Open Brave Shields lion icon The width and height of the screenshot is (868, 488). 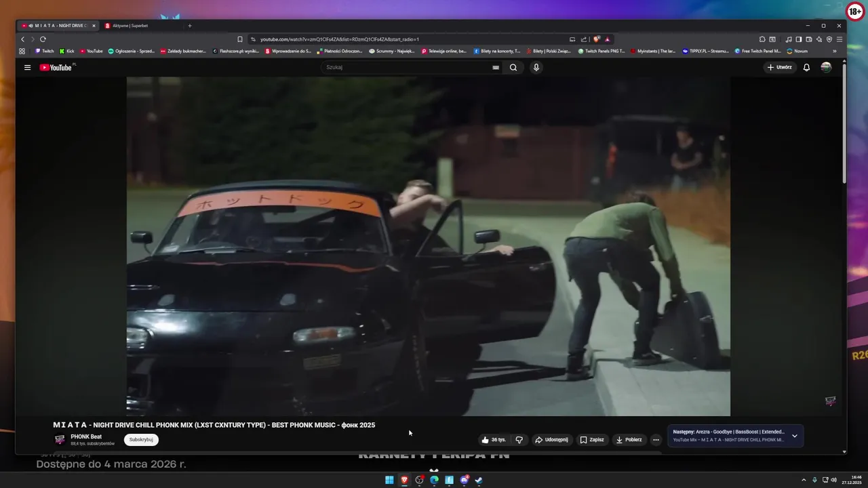(x=597, y=39)
